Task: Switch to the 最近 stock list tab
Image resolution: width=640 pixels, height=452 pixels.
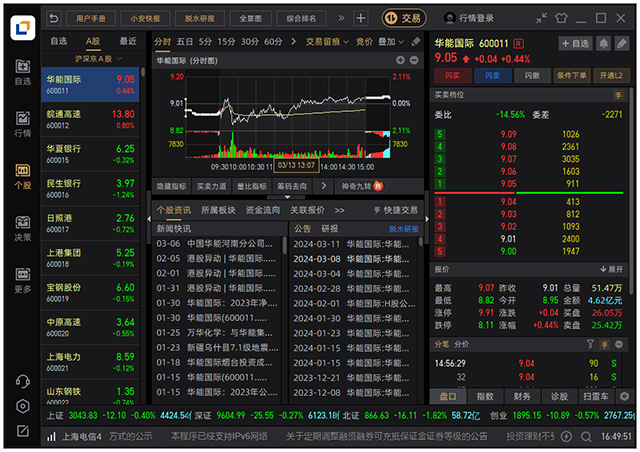Action: coord(128,41)
